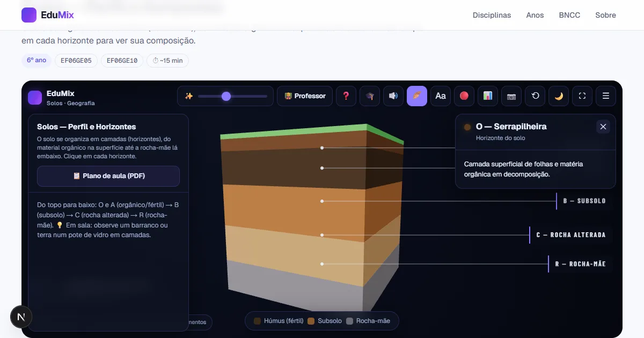This screenshot has width=644, height=338.
Task: Download the Plano de aula (PDF)
Action: pos(108,176)
